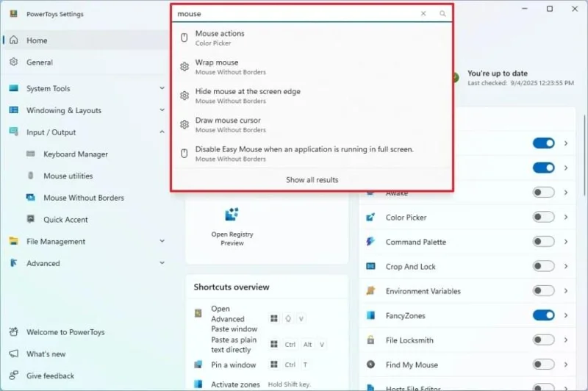Image resolution: width=588 pixels, height=391 pixels.
Task: Click the Quick Accent icon
Action: coord(31,219)
